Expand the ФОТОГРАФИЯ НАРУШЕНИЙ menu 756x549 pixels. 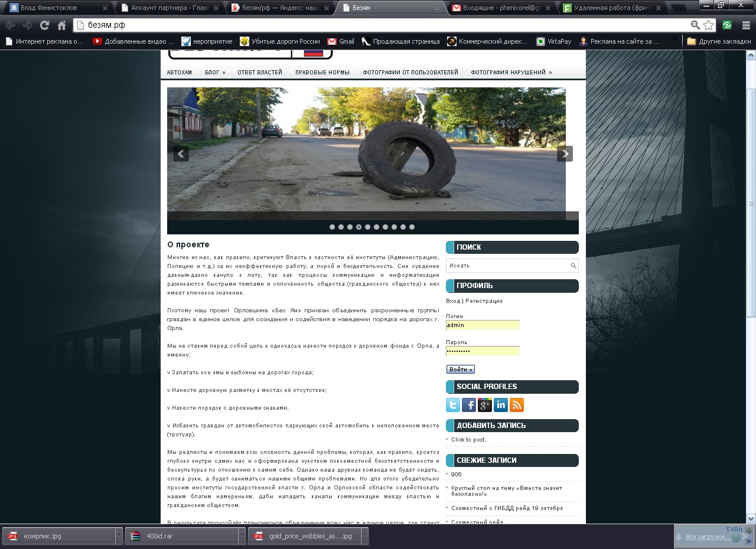(x=511, y=73)
